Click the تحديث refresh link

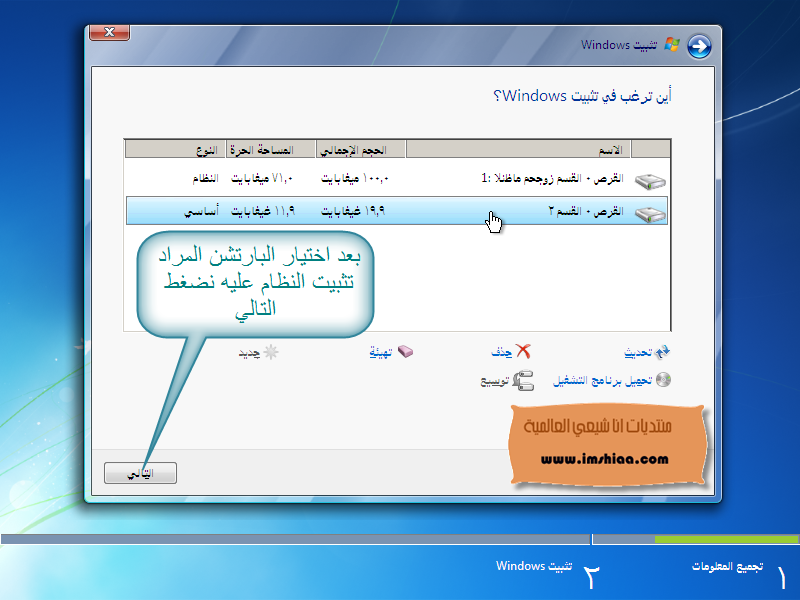click(638, 353)
